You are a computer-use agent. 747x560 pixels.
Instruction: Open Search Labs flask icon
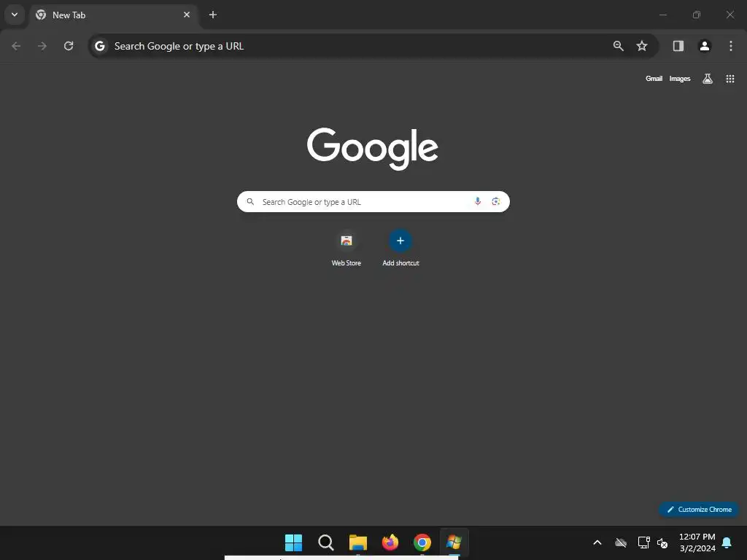pos(708,79)
